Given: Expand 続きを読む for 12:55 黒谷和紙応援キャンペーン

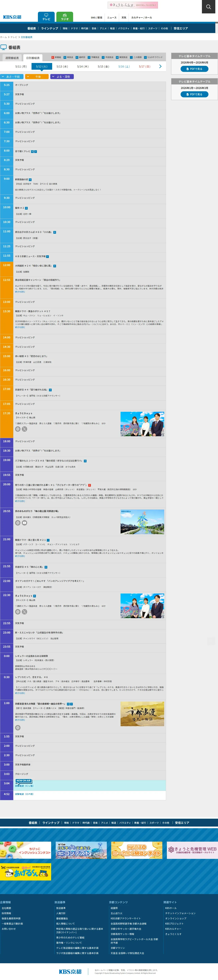Looking at the screenshot, I should click(20, 292).
